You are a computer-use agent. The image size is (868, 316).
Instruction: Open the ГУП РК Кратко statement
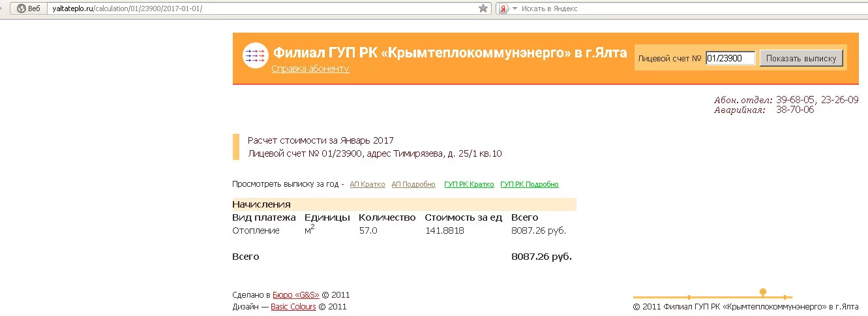coord(469,185)
